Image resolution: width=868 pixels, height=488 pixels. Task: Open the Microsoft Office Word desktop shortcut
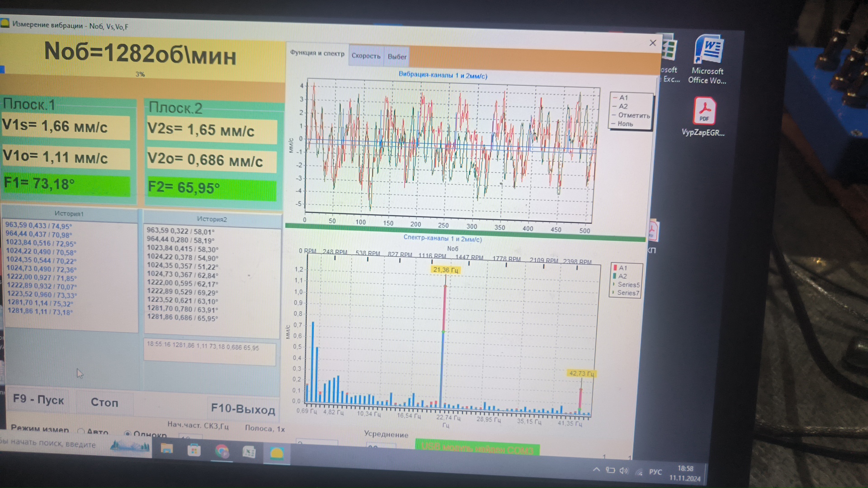tap(708, 60)
